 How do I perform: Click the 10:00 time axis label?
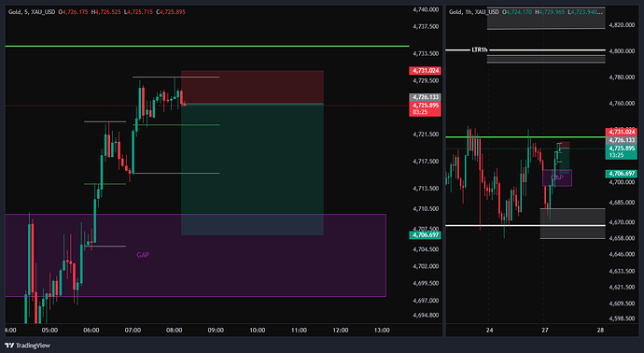tap(258, 330)
